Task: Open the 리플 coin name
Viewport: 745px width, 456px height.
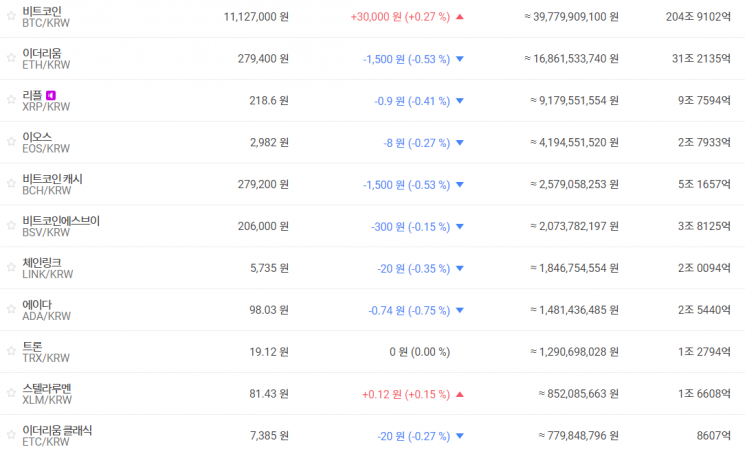Action: coord(32,95)
